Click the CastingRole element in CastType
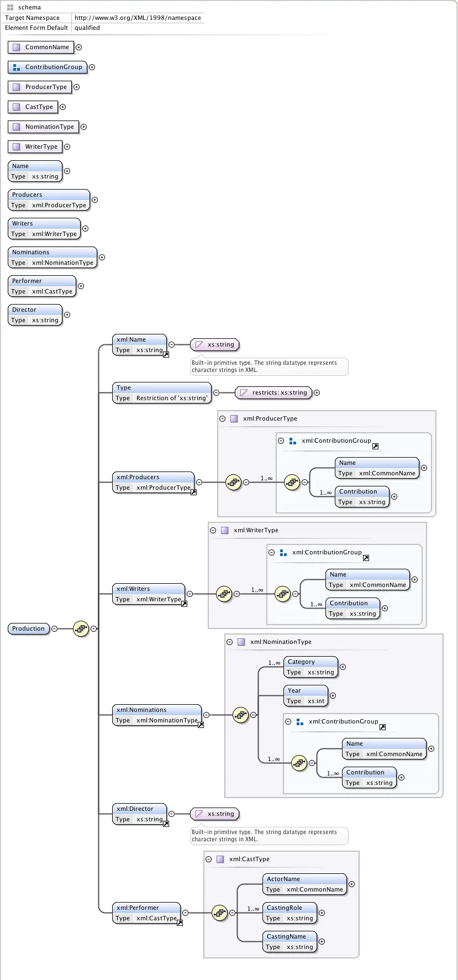The image size is (458, 980). pos(290,913)
